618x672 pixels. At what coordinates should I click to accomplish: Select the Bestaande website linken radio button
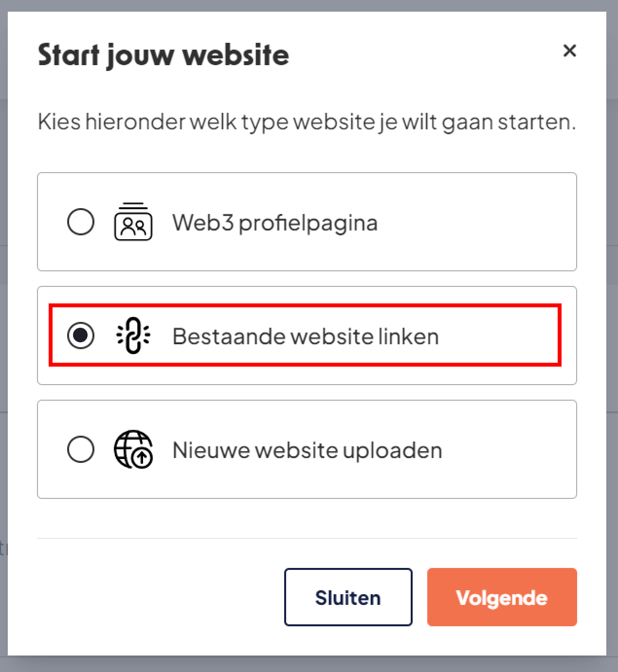tap(81, 336)
